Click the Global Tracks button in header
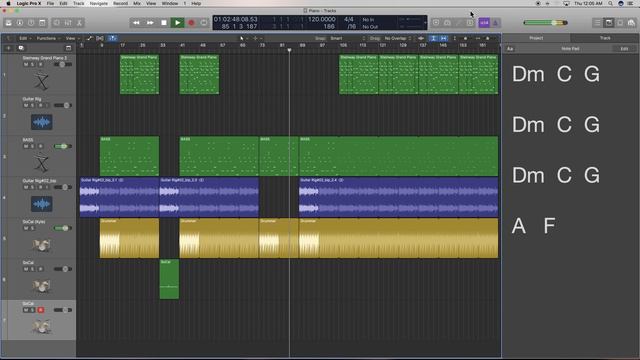The width and height of the screenshot is (640, 360). (x=68, y=48)
